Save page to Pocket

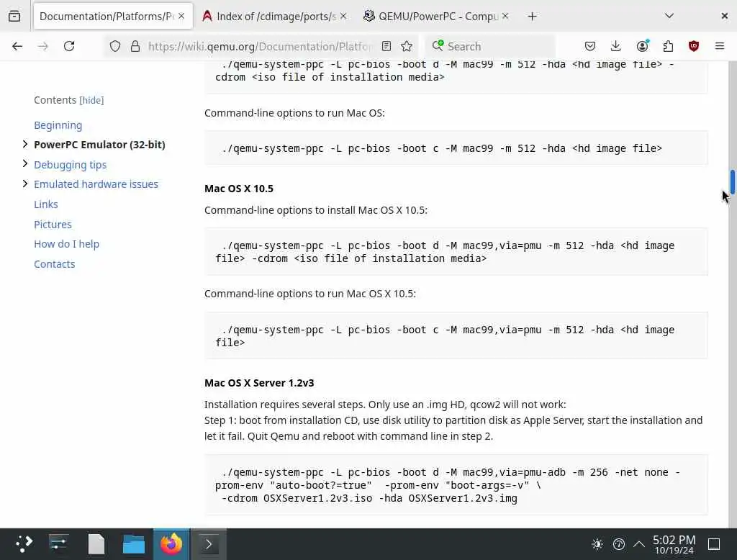(590, 46)
